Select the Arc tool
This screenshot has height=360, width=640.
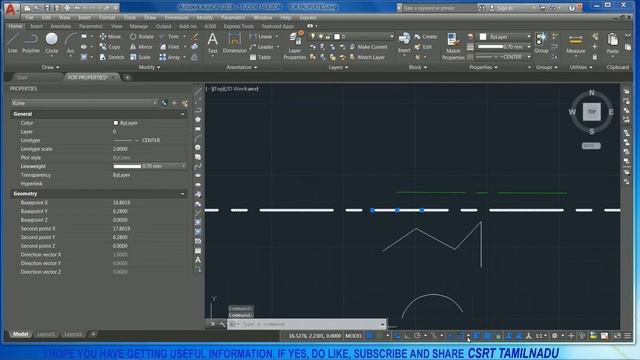(71, 43)
